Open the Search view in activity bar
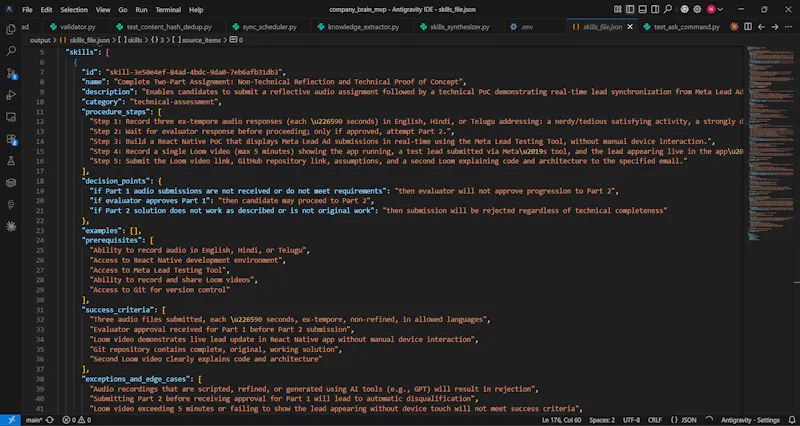Image resolution: width=800 pixels, height=426 pixels. (x=11, y=51)
